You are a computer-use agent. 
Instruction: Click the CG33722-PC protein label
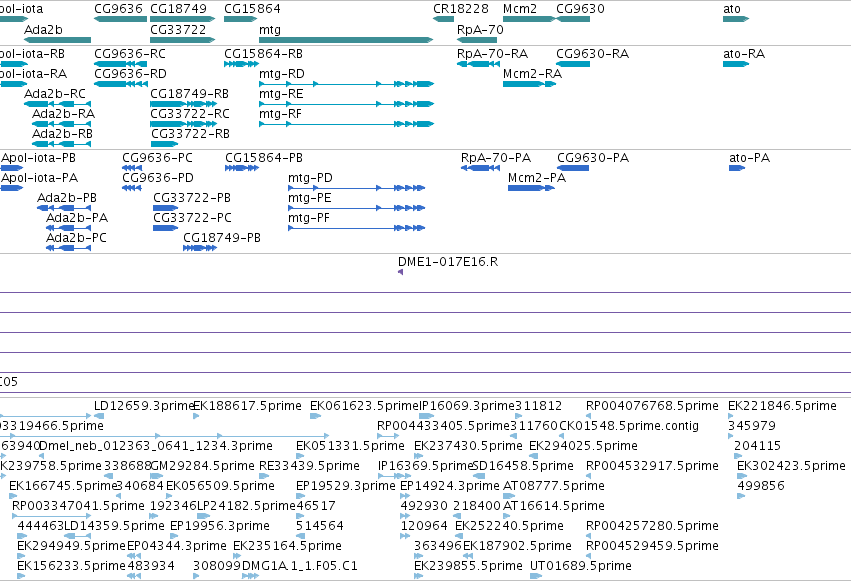tap(193, 218)
